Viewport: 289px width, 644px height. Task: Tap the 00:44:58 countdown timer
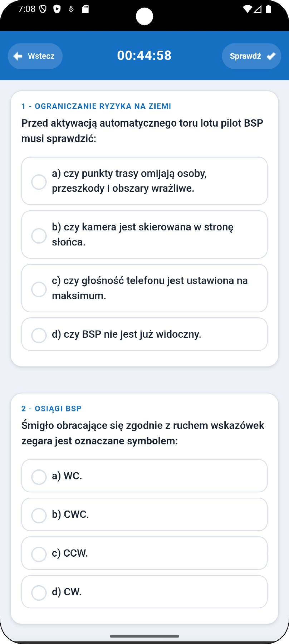144,56
